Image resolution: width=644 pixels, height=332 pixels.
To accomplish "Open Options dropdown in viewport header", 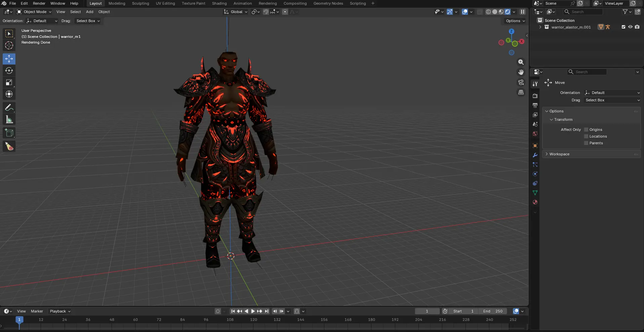I will pos(515,21).
